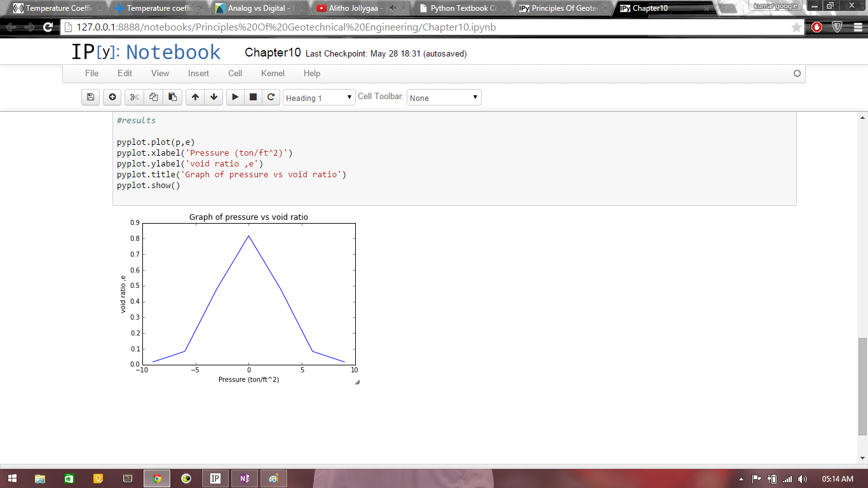Move the selected cell down
Screen dimensions: 868x488
(x=214, y=97)
